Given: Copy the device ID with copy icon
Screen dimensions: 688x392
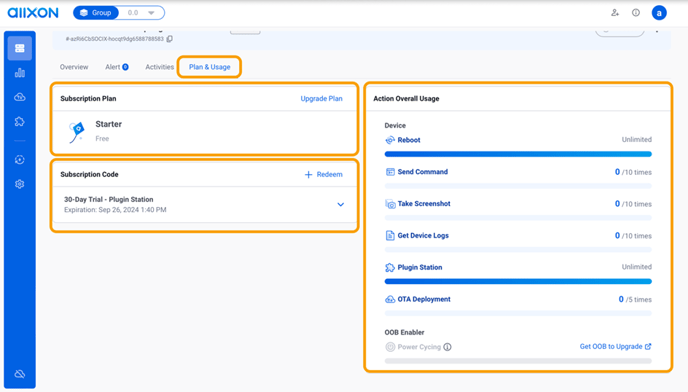Looking at the screenshot, I should [x=170, y=39].
